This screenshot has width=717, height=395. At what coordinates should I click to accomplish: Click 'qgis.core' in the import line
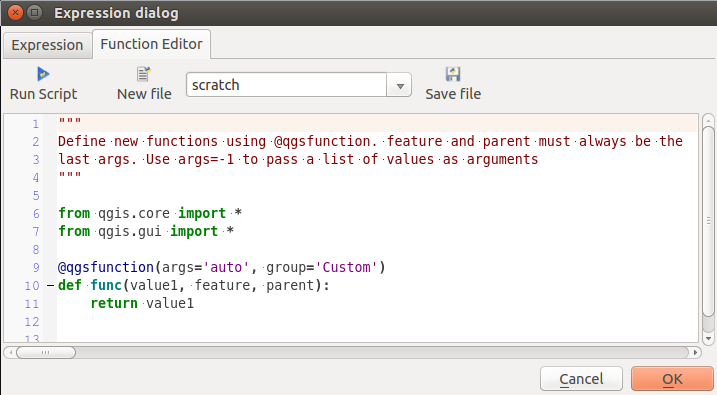(x=134, y=214)
